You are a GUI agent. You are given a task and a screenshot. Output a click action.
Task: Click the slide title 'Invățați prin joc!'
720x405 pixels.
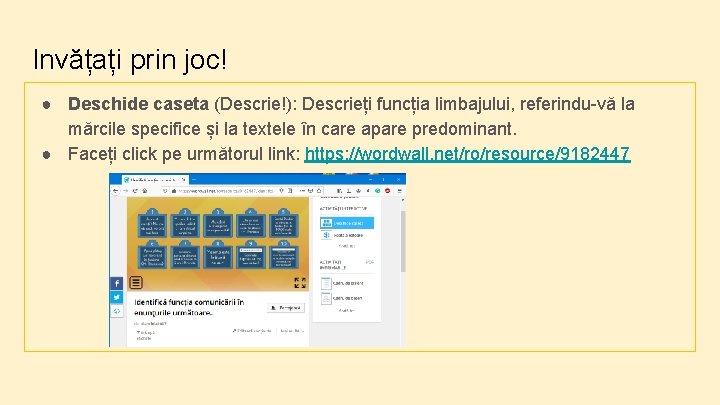[130, 60]
